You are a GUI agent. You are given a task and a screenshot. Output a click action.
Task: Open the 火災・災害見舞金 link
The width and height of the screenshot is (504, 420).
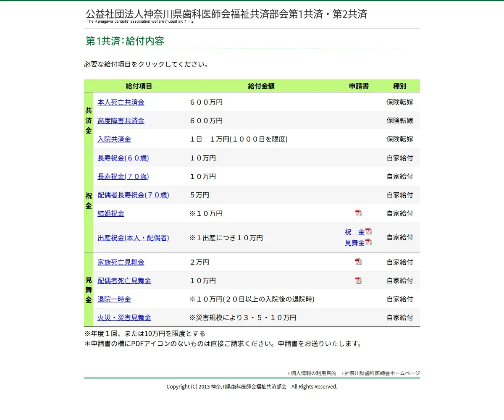click(x=124, y=318)
